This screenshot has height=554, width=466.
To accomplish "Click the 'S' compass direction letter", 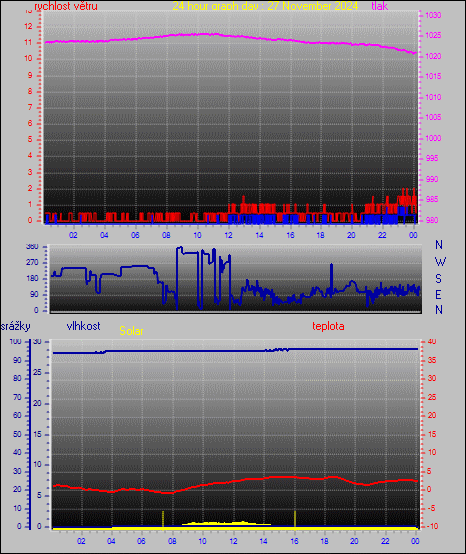I will coord(438,278).
